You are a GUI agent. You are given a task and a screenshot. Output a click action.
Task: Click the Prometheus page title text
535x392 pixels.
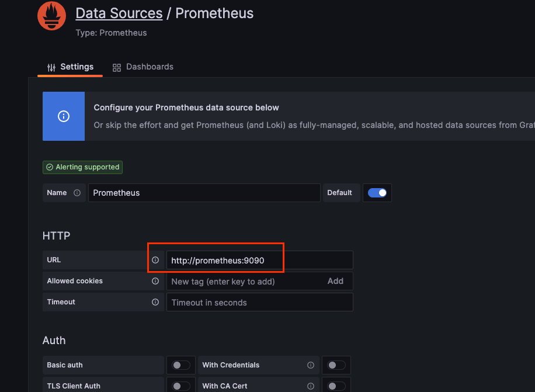[x=214, y=13]
